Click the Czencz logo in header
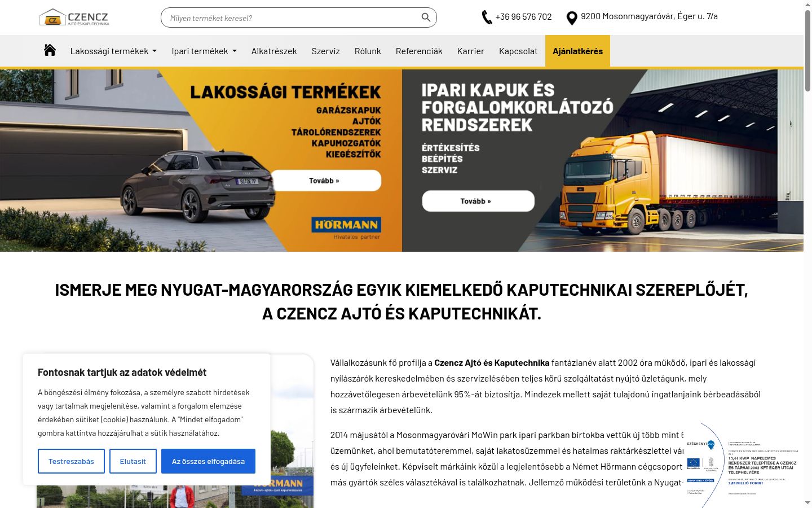812x508 pixels. pyautogui.click(x=74, y=17)
